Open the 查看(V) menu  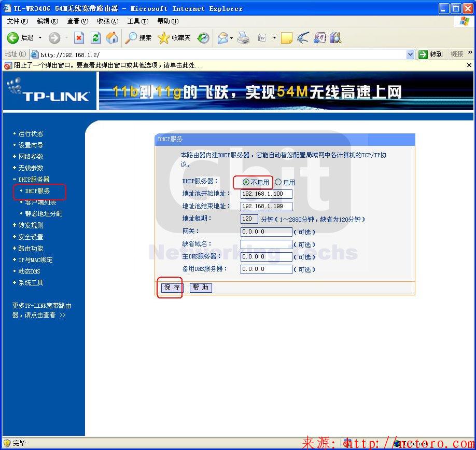78,21
